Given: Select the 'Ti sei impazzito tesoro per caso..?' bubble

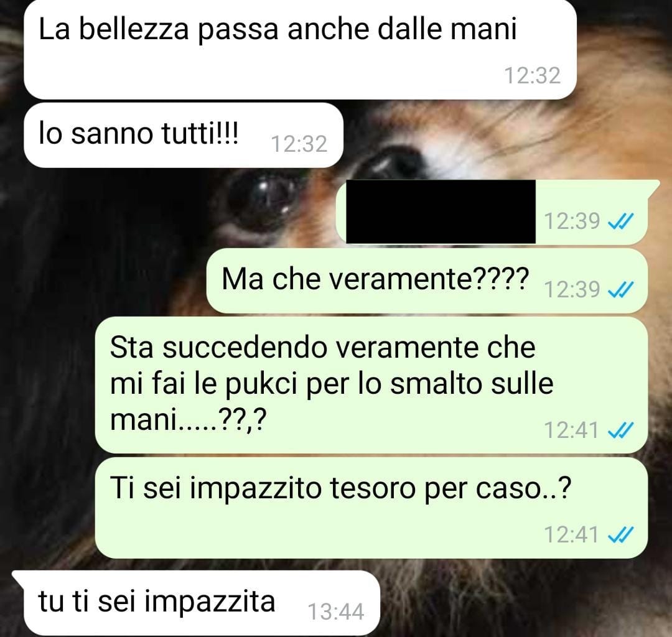Looking at the screenshot, I should [x=371, y=508].
